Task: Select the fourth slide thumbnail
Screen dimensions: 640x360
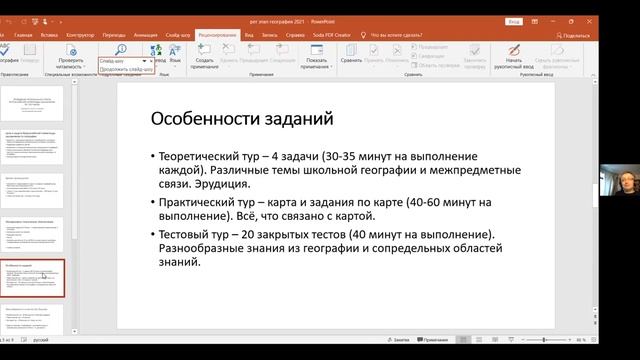Action: (32, 234)
